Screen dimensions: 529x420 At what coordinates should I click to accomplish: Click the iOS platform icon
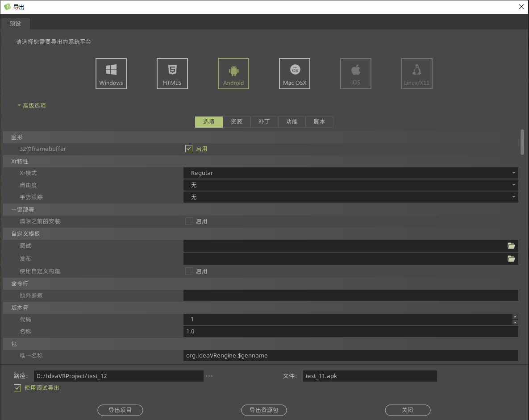tap(356, 74)
